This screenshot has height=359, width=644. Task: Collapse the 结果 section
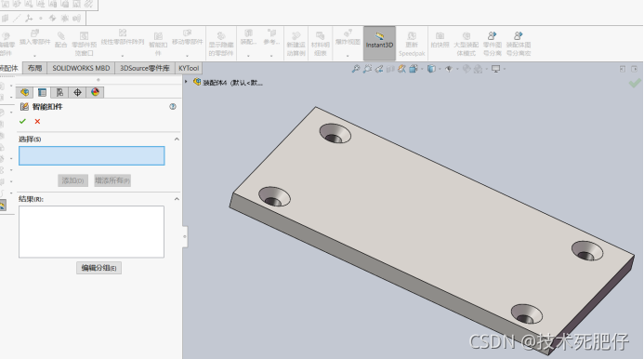(x=177, y=199)
